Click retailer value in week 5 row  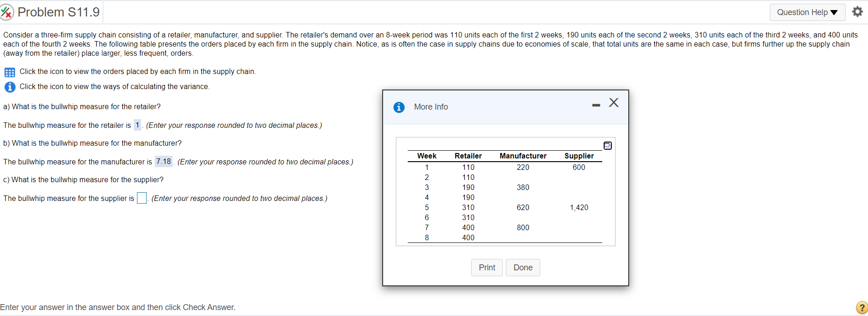[468, 207]
